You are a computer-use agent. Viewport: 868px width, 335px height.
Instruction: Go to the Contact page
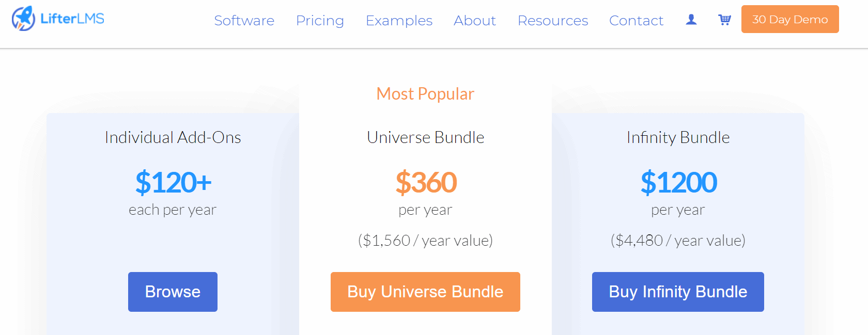(636, 21)
